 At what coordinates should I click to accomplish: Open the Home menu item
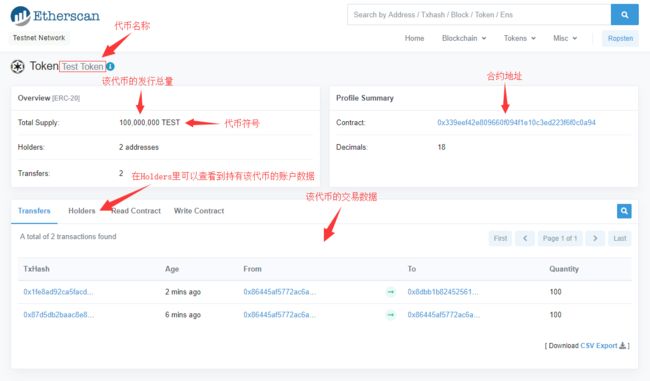point(415,38)
